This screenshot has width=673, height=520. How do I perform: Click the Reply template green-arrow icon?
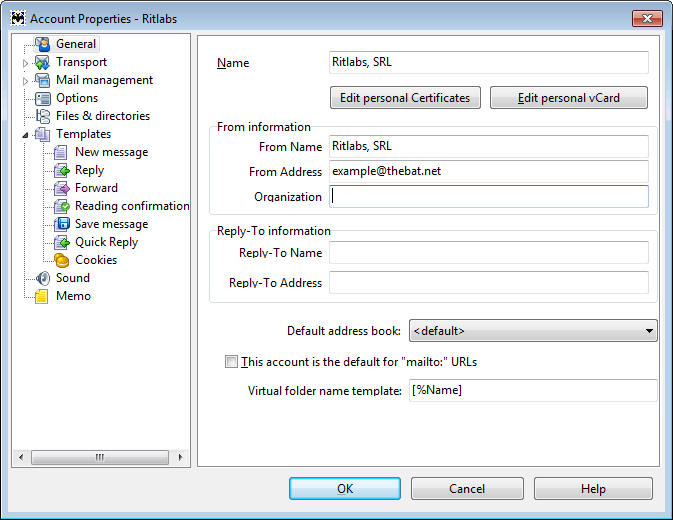[x=61, y=170]
